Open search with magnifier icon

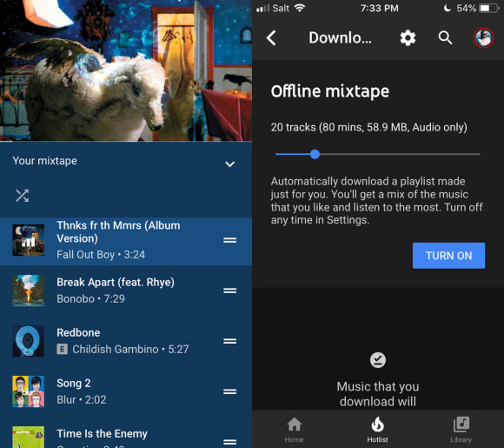pos(445,38)
